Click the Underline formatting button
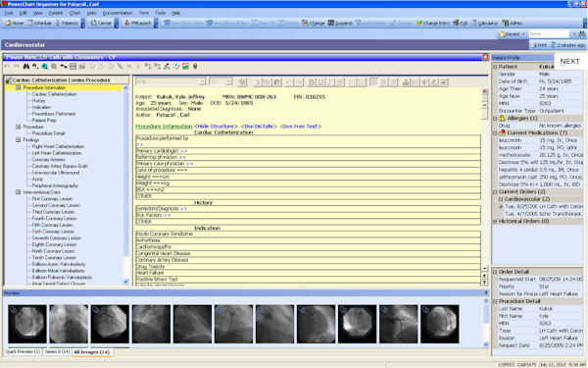The image size is (588, 368). [x=320, y=82]
